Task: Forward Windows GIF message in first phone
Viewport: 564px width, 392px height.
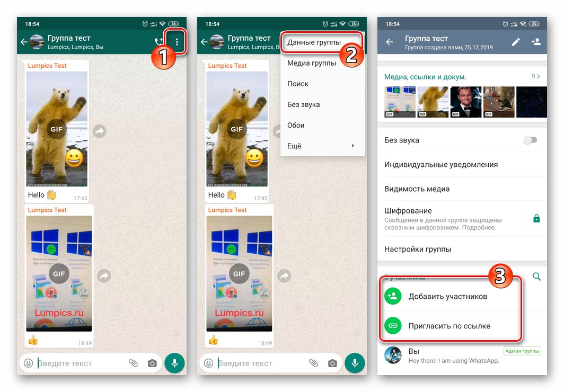Action: point(104,275)
